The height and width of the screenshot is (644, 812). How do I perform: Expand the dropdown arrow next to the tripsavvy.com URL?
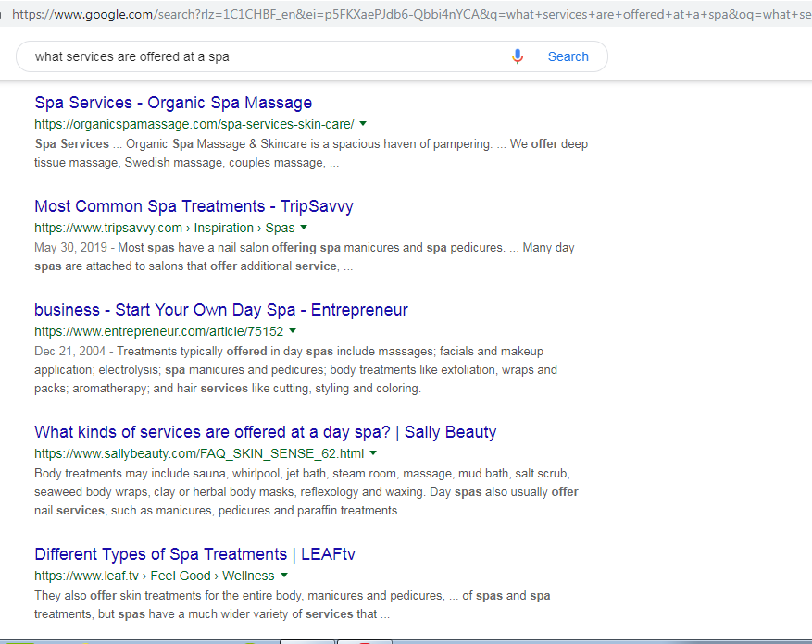coord(304,228)
